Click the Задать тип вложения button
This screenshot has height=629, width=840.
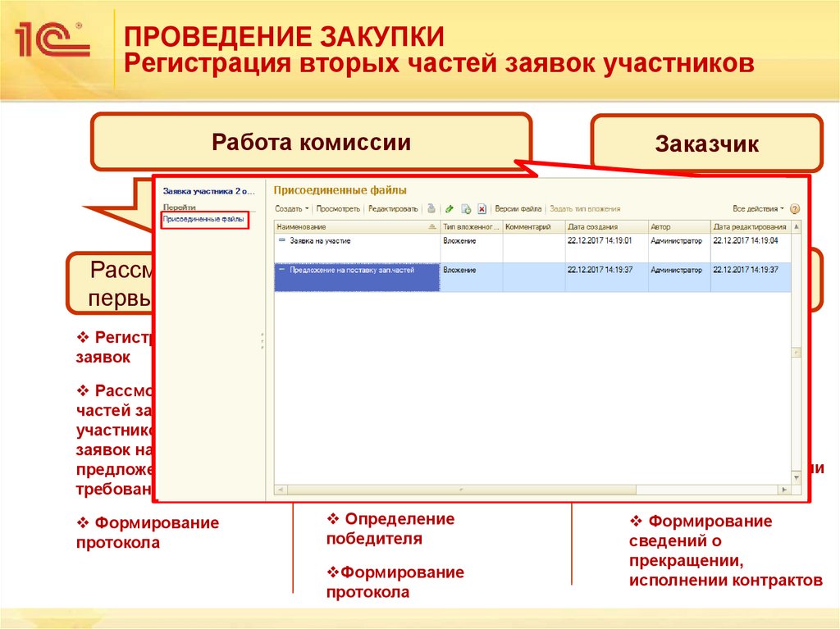coord(586,207)
